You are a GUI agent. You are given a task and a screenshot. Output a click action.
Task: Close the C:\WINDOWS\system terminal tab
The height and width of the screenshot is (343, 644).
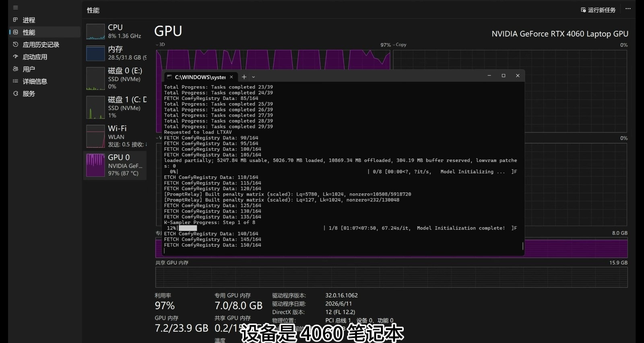(x=231, y=77)
